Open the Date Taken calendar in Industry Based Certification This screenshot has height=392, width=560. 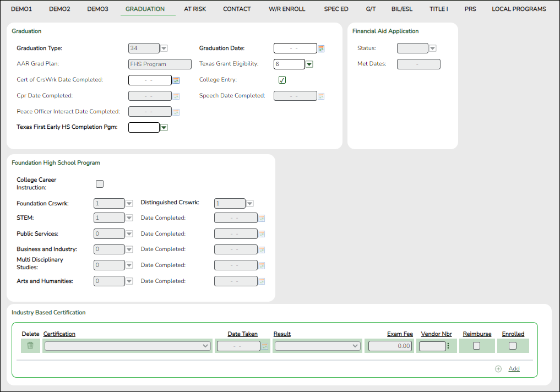pos(265,346)
